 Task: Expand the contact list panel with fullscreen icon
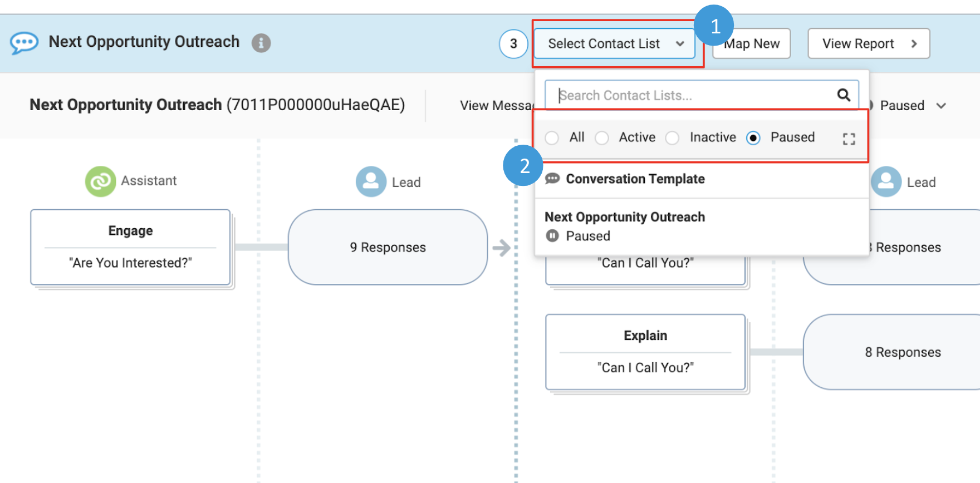(x=849, y=139)
